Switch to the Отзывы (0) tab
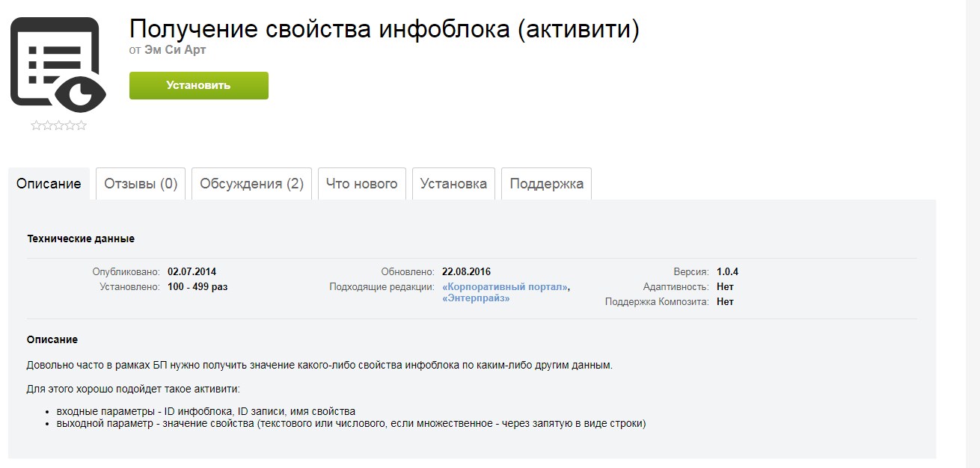 (x=140, y=182)
